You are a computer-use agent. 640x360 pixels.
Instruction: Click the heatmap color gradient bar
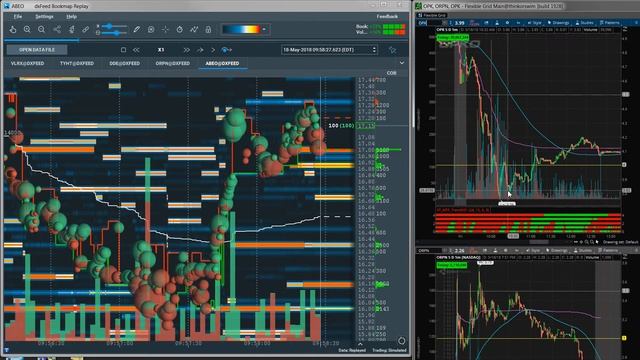241,29
